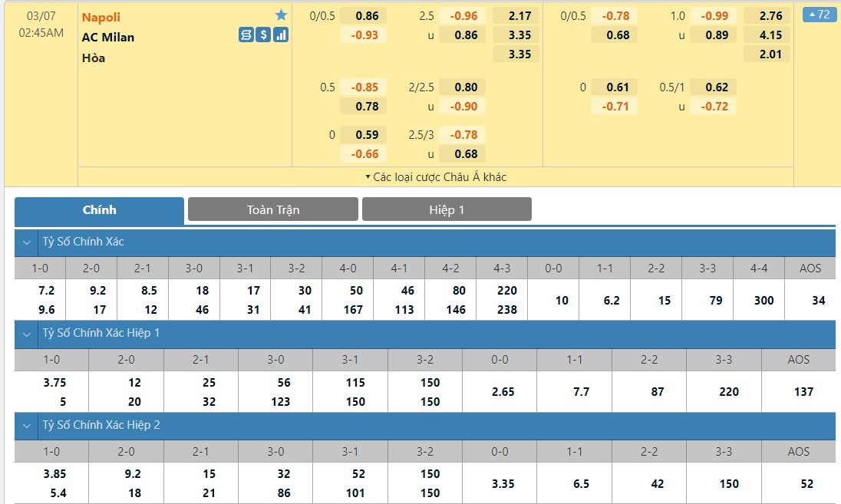Open the Napoli team link

(x=101, y=17)
